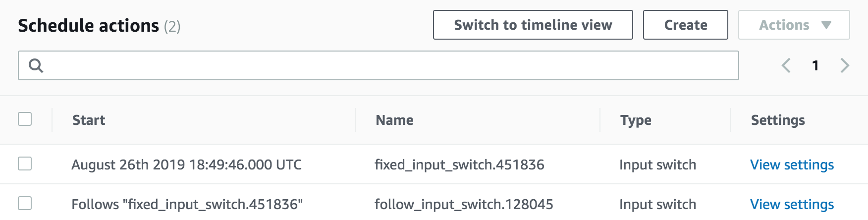
Task: Select the fixed_input_switch.451836 name cell
Action: (459, 165)
